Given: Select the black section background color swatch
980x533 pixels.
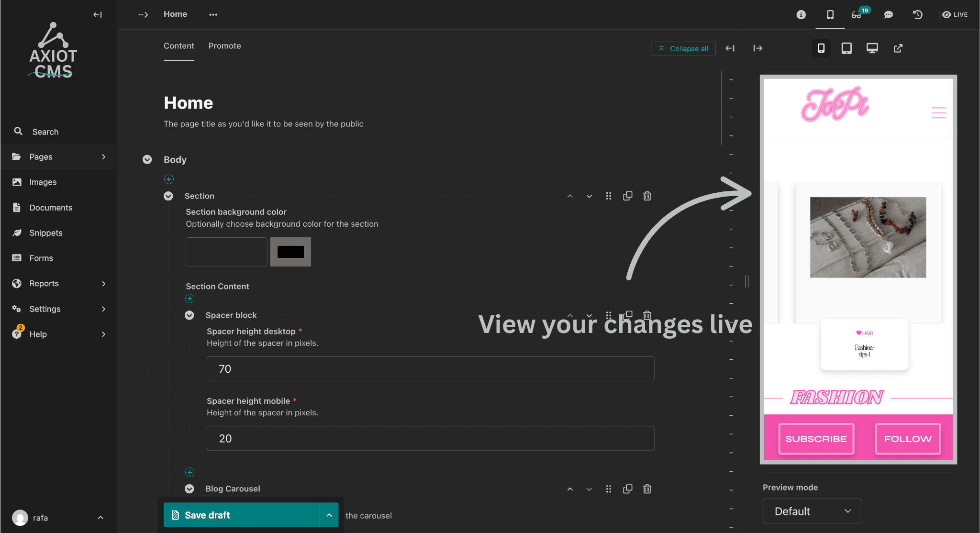Looking at the screenshot, I should [290, 252].
